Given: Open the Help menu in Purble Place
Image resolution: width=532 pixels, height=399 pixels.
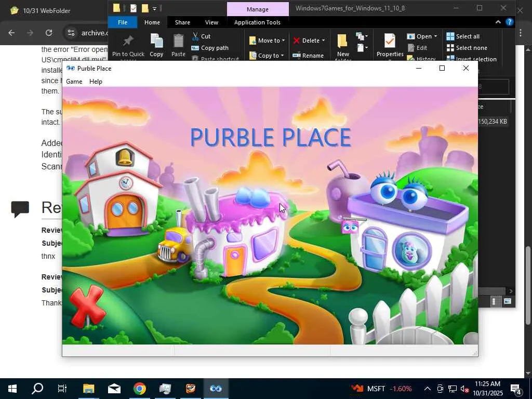Looking at the screenshot, I should pyautogui.click(x=96, y=82).
